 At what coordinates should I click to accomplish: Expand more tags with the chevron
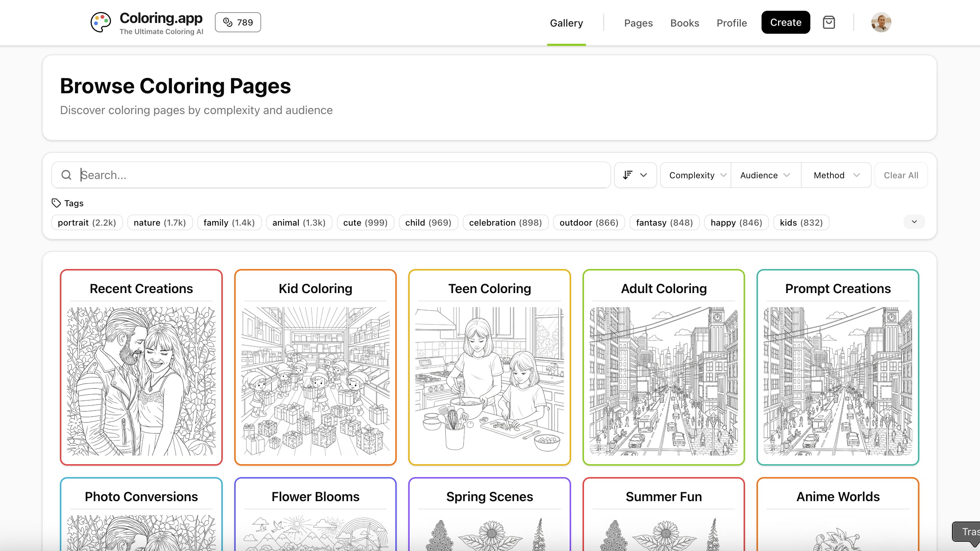point(914,222)
